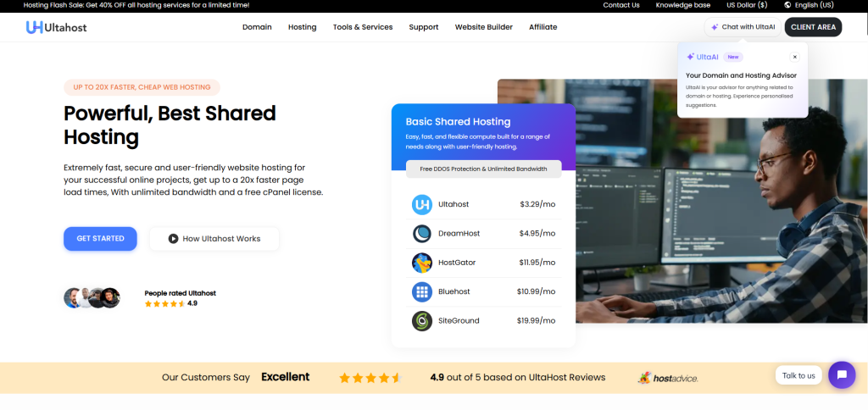This screenshot has height=410, width=868.
Task: Open the US Dollar ($) currency selector
Action: (747, 5)
